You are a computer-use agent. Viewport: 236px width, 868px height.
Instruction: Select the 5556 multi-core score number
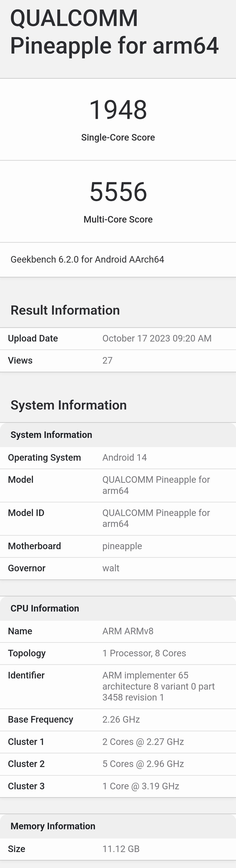tap(118, 192)
